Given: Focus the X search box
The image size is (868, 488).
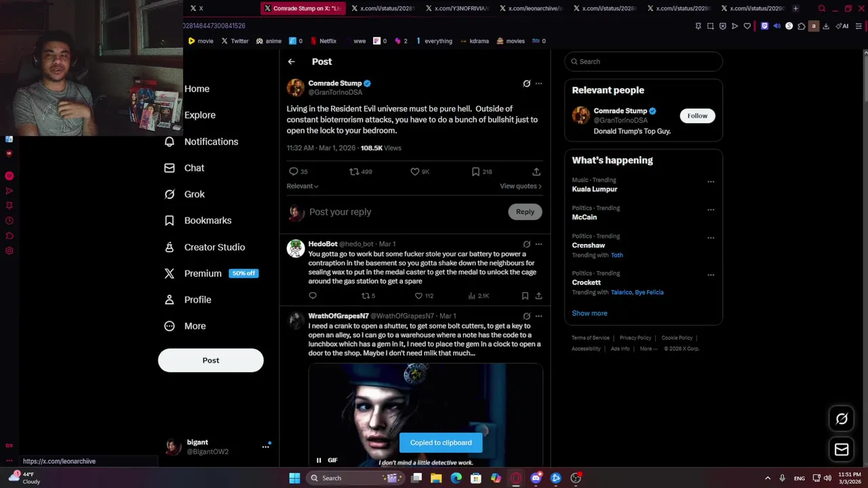Looking at the screenshot, I should coord(644,62).
